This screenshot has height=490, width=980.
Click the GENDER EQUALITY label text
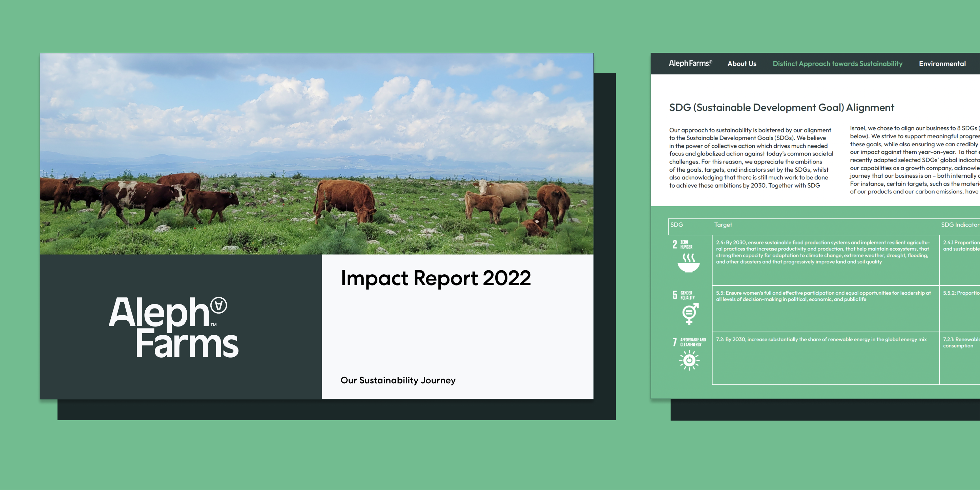click(687, 296)
